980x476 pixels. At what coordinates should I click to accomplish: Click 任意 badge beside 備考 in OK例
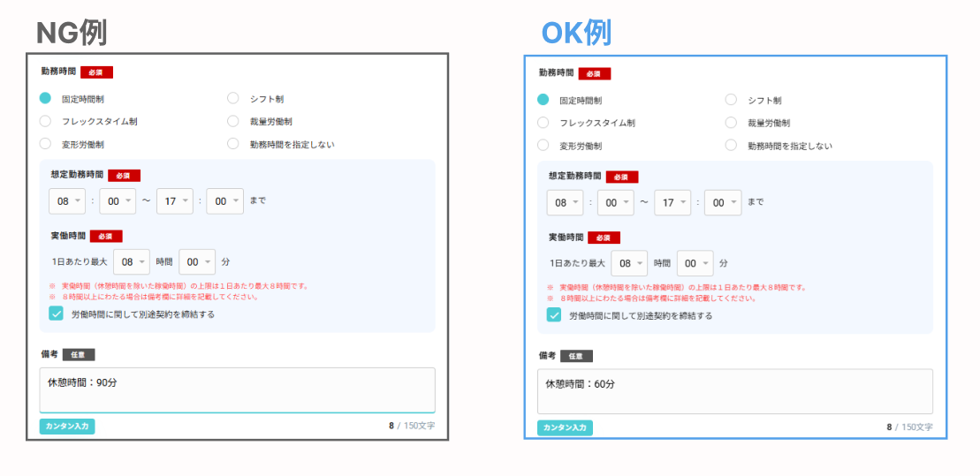576,355
